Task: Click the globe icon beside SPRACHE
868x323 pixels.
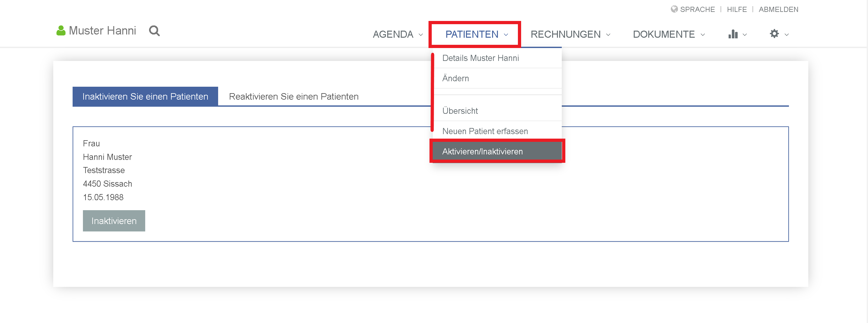Action: point(674,9)
